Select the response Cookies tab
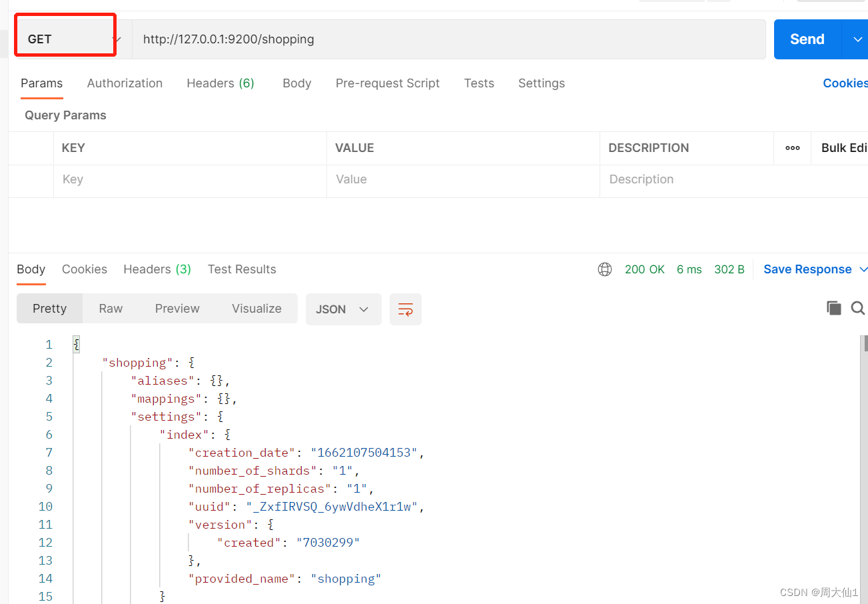Image resolution: width=868 pixels, height=604 pixels. click(x=85, y=269)
